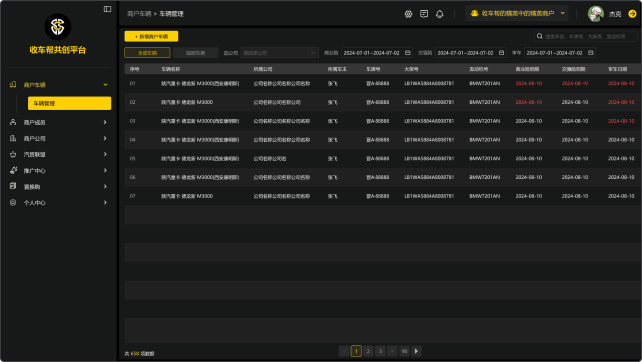
Task: Jump to page 90 in pagination
Action: [x=404, y=351]
